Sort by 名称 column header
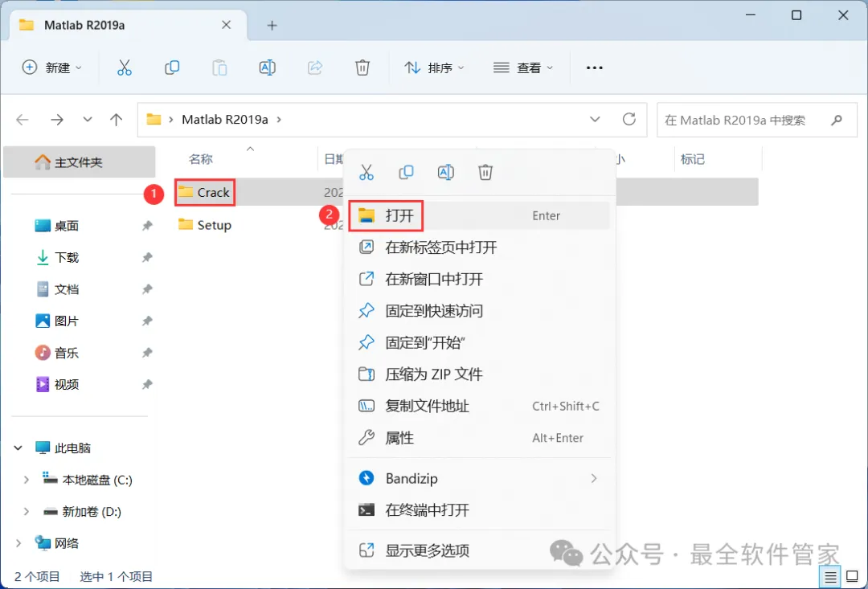 (x=200, y=159)
